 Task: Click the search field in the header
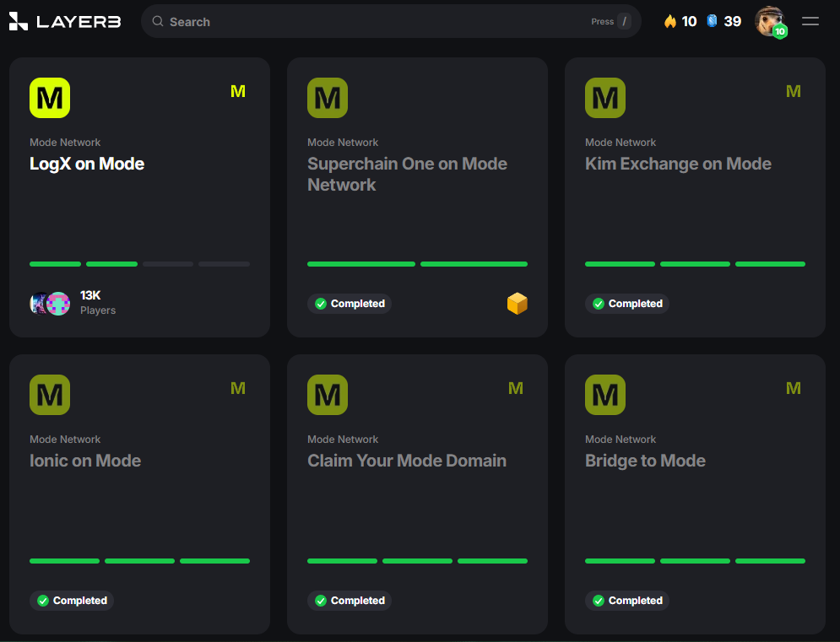pyautogui.click(x=371, y=22)
